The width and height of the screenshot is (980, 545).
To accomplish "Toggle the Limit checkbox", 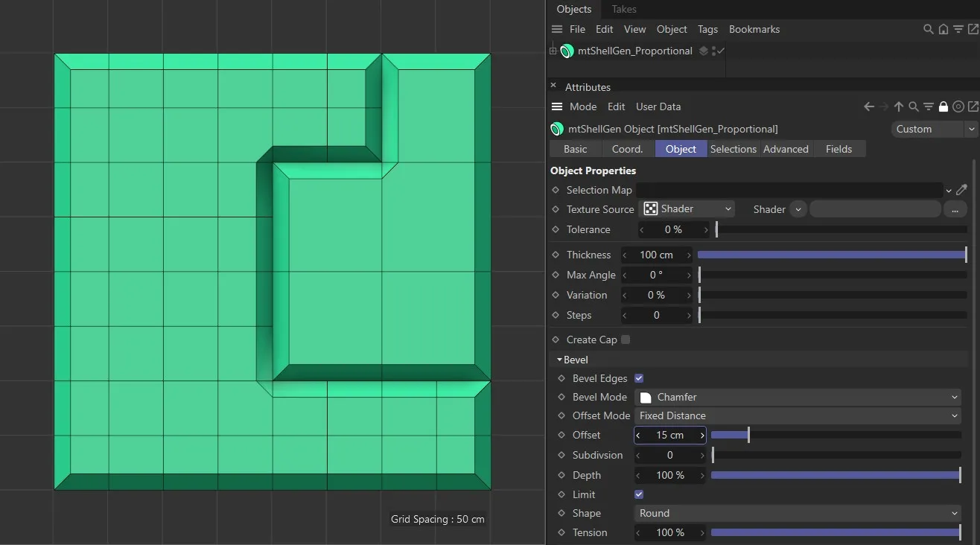I will (639, 494).
